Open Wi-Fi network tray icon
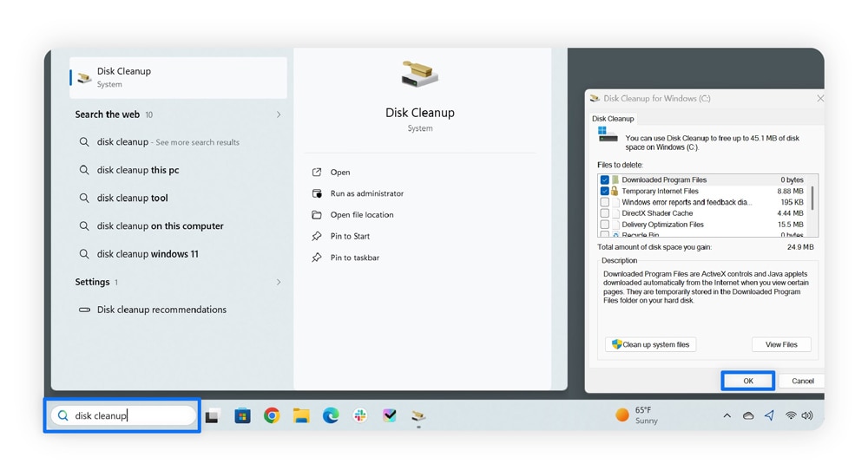Viewport: 868px width, 470px height. (x=791, y=416)
